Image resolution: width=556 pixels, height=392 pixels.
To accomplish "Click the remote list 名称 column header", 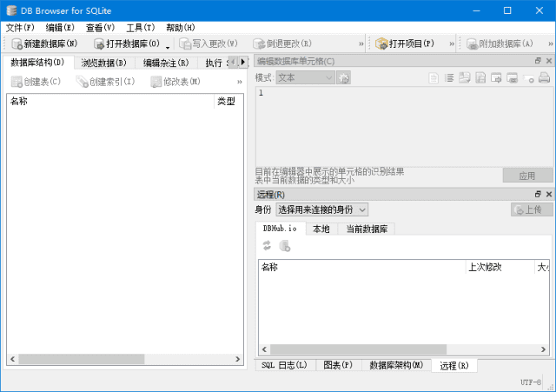I will [362, 267].
